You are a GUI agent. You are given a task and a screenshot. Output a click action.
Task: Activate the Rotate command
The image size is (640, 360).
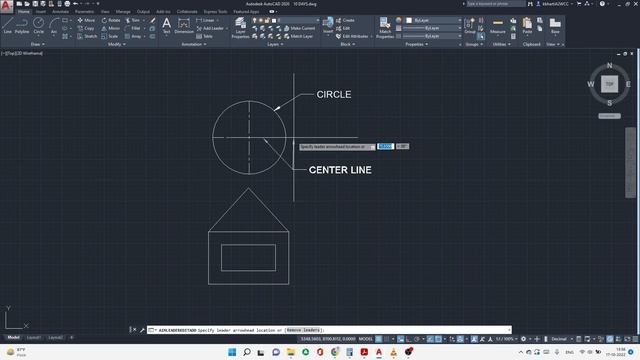tap(111, 20)
